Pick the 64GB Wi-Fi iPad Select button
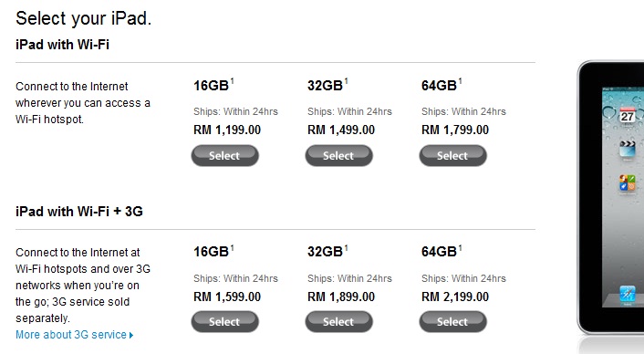The height and width of the screenshot is (354, 644). pyautogui.click(x=452, y=156)
